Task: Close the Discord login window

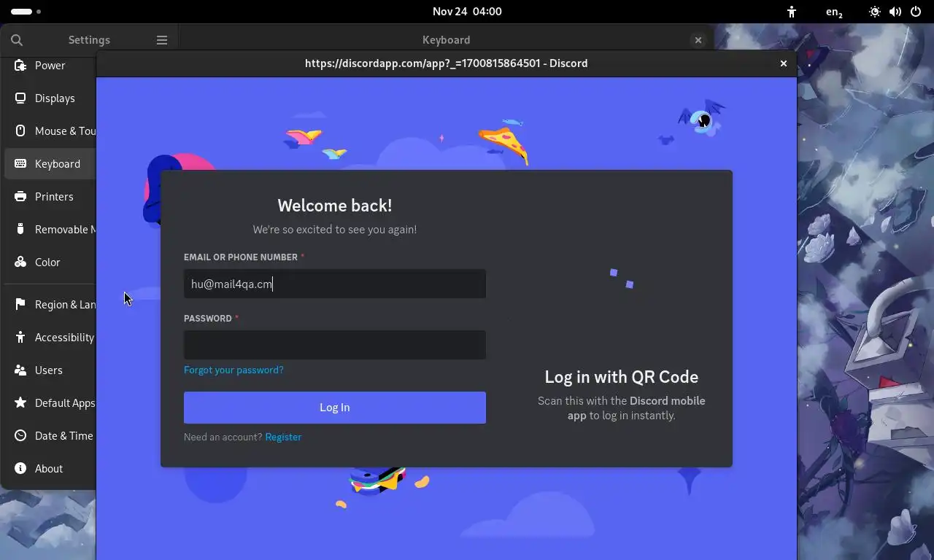Action: [784, 63]
